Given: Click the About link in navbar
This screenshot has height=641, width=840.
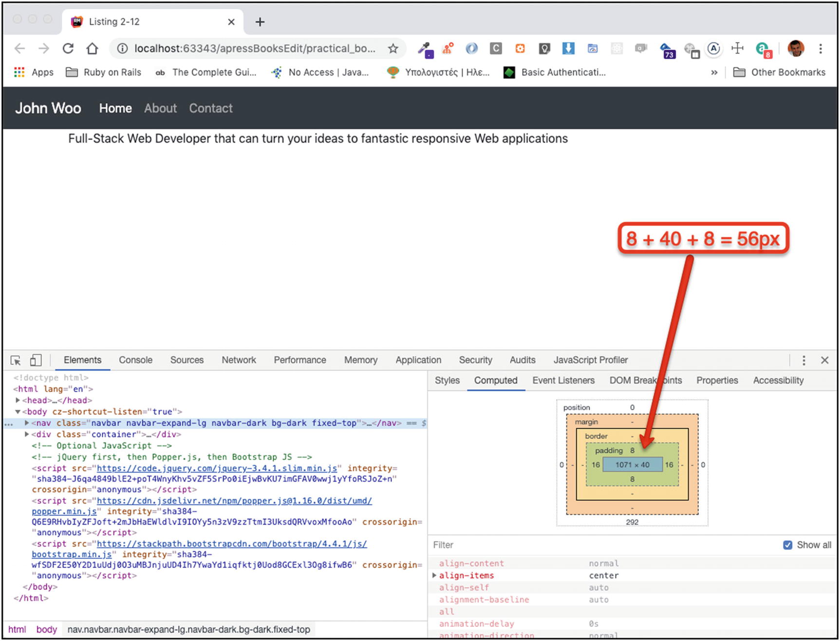Looking at the screenshot, I should coord(160,108).
